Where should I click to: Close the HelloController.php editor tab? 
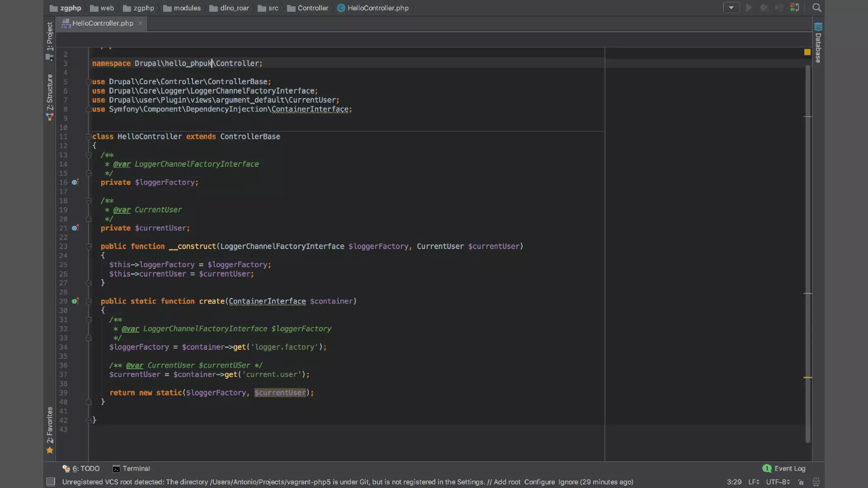[x=140, y=23]
